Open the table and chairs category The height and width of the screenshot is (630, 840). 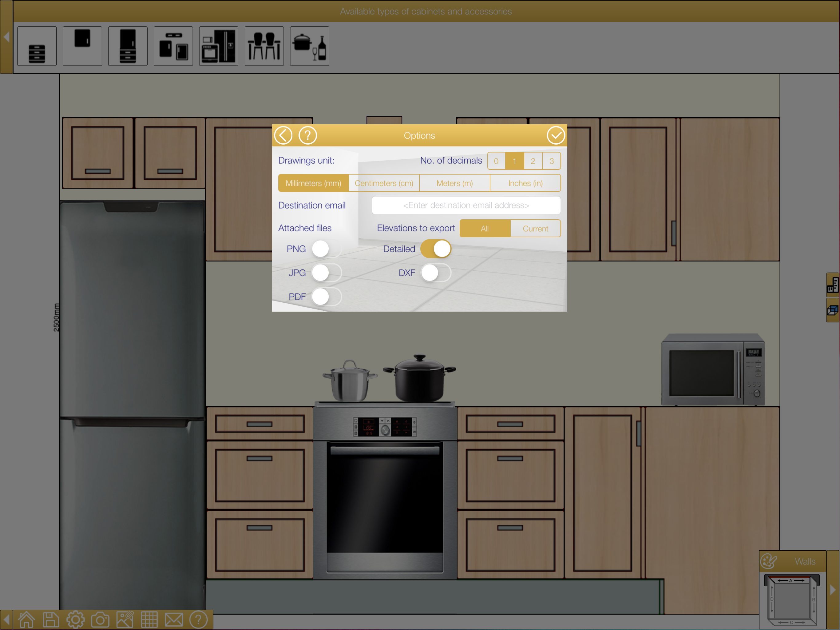pyautogui.click(x=264, y=46)
